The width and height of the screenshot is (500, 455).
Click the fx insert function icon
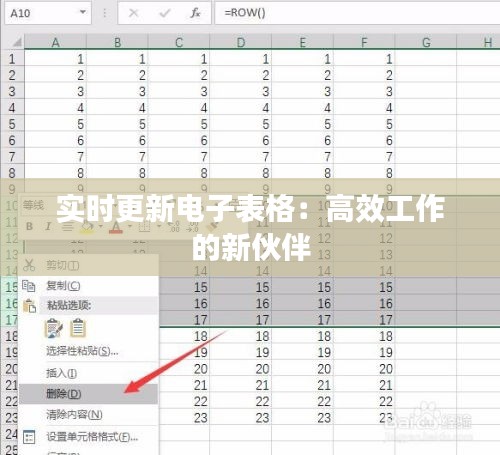point(195,13)
